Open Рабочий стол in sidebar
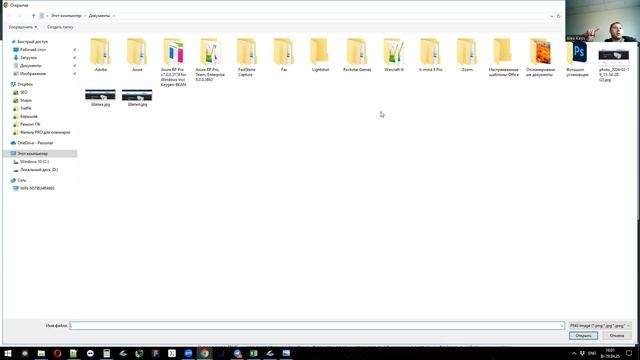The width and height of the screenshot is (640, 360). (33, 49)
